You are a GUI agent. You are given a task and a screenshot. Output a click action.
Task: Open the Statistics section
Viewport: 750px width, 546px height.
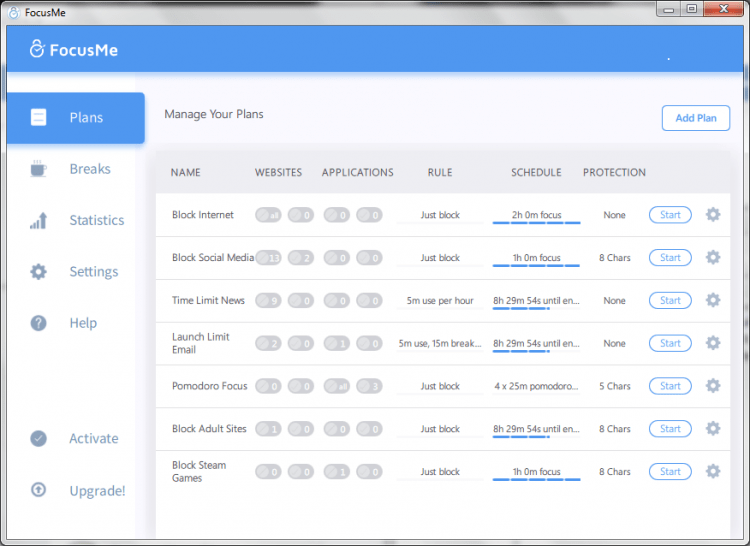pyautogui.click(x=97, y=220)
